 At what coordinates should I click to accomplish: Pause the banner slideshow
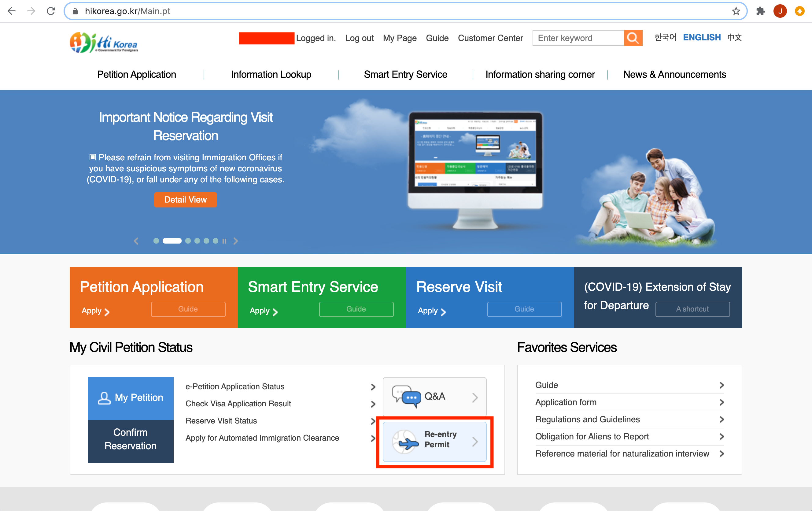click(225, 241)
